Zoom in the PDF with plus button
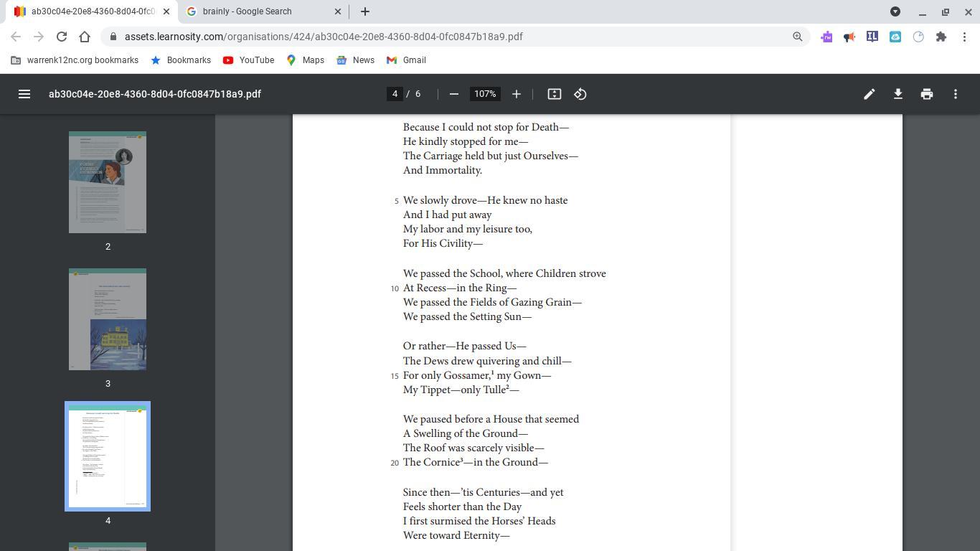 pos(517,94)
